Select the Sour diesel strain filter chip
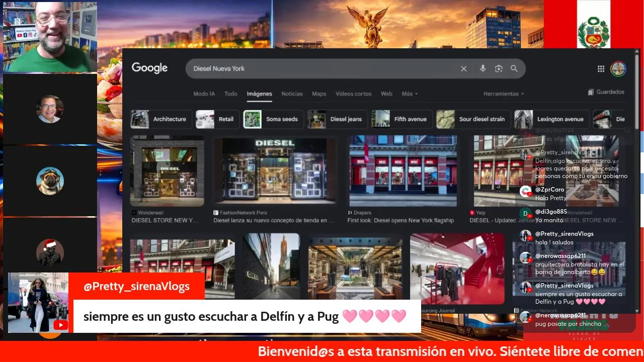 (473, 119)
